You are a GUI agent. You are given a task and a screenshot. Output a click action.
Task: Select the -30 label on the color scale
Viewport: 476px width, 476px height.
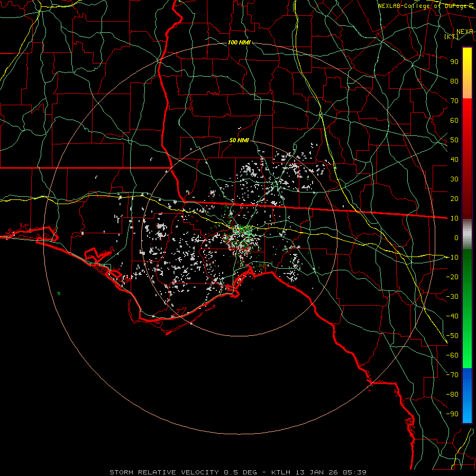(x=452, y=297)
